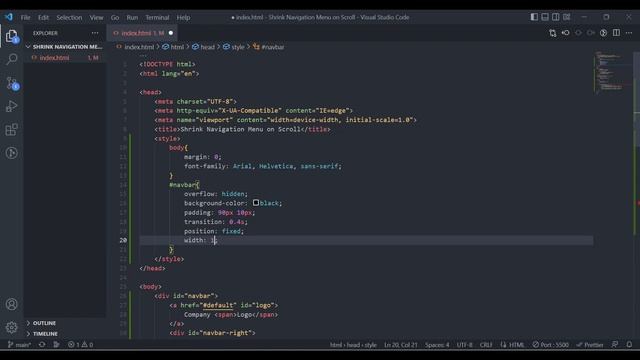Click Port : 5500 Live Server status
The image size is (640, 360).
(550, 344)
